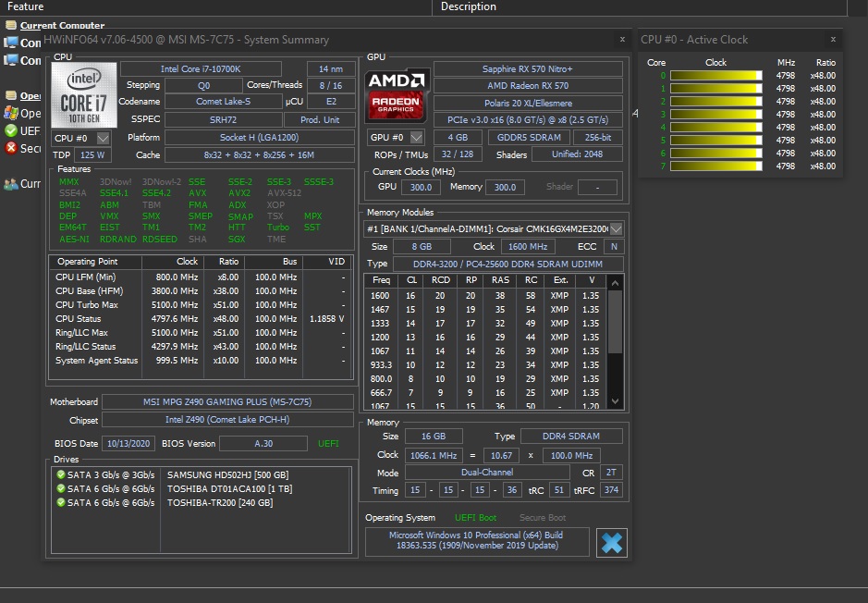
Task: Click the Current Computer folder icon in tree
Action: (x=10, y=25)
